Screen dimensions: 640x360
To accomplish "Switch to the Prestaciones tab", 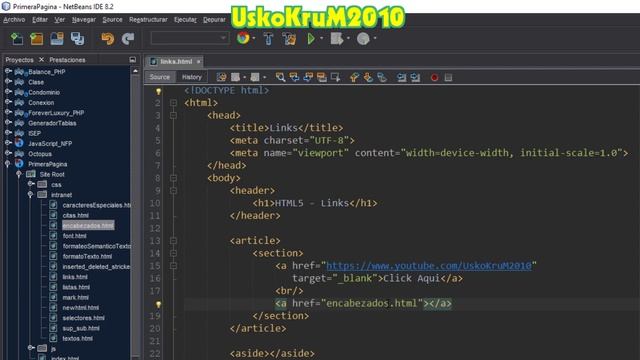I will [x=67, y=60].
